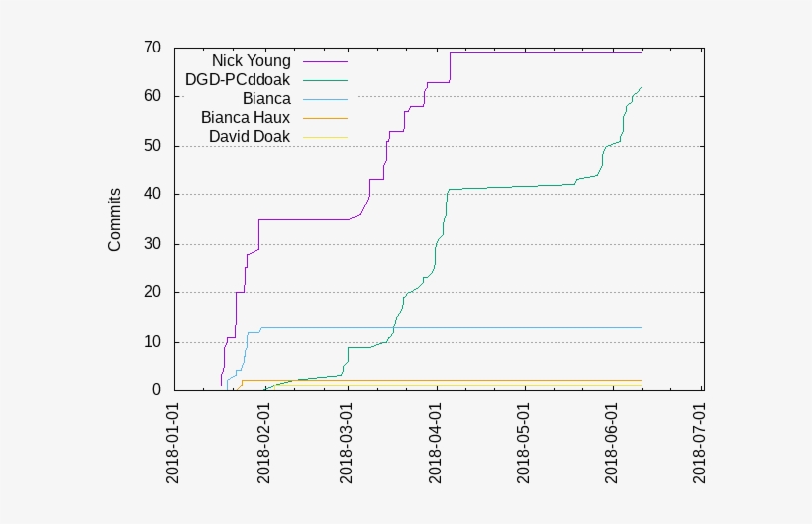The height and width of the screenshot is (524, 812).
Task: Click the Commits y-axis title
Action: coord(115,219)
